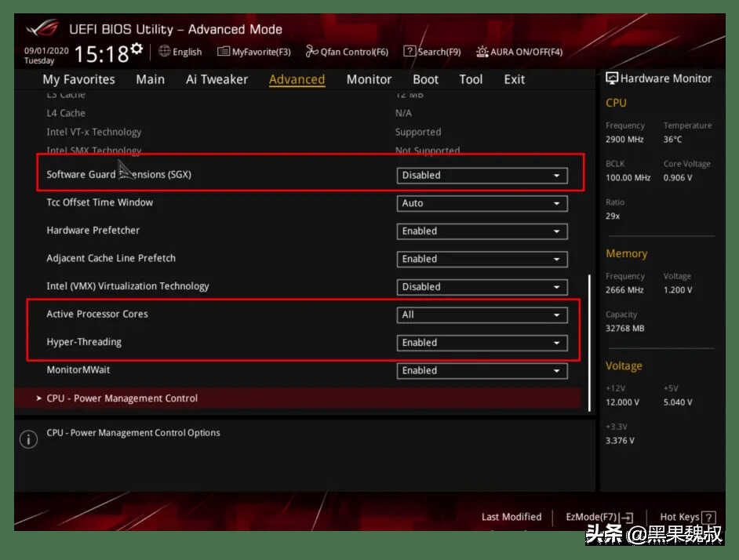Open the Active Processor Cores dropdown
The width and height of the screenshot is (739, 560).
pyautogui.click(x=482, y=315)
